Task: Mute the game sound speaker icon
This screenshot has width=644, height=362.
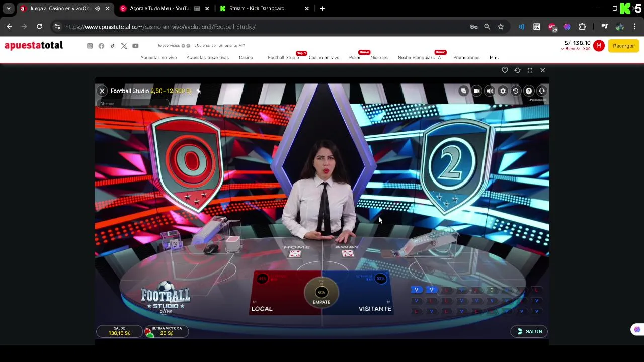Action: pos(490,91)
